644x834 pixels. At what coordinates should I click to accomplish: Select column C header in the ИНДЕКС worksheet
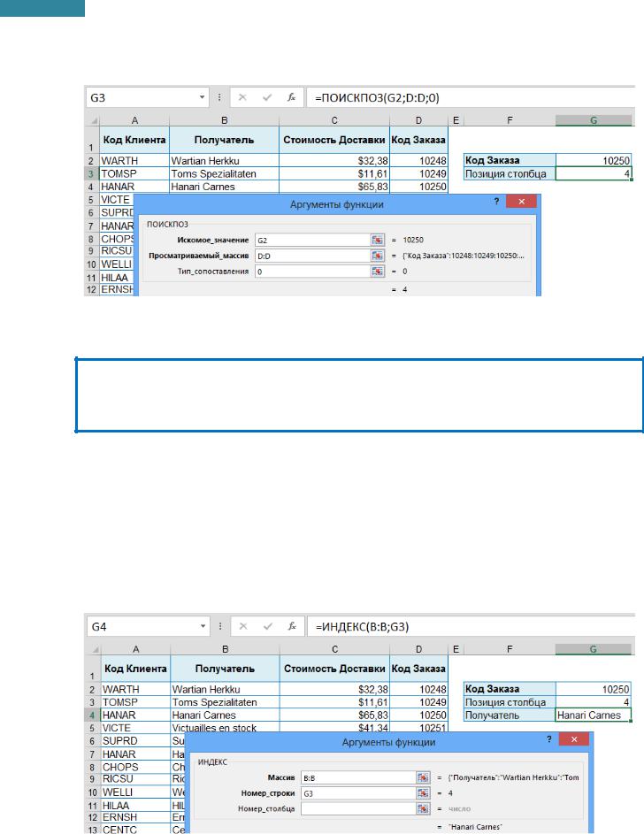[334, 649]
